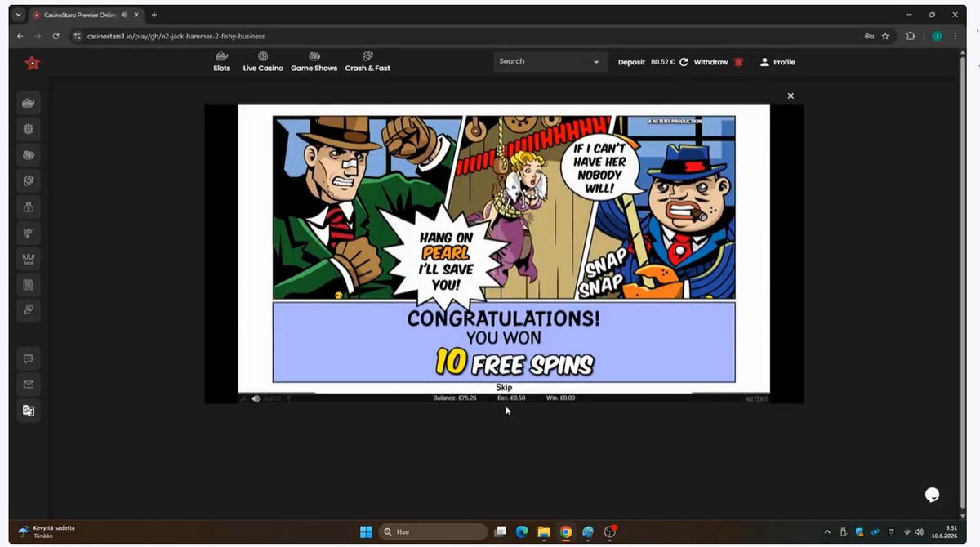Open the trophy sidebar icon
Image resolution: width=980 pixels, height=547 pixels.
click(29, 233)
